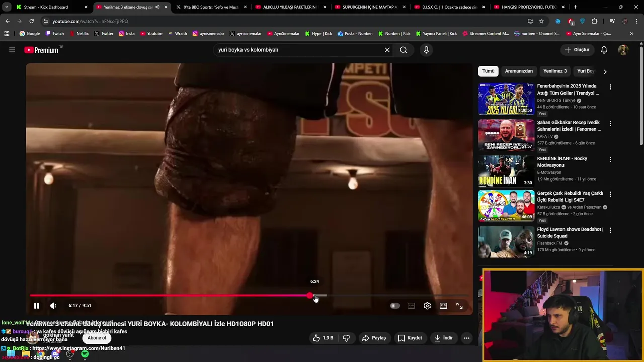Open the Twitch bookmark
Screen dimensions: 644x362
click(55, 34)
